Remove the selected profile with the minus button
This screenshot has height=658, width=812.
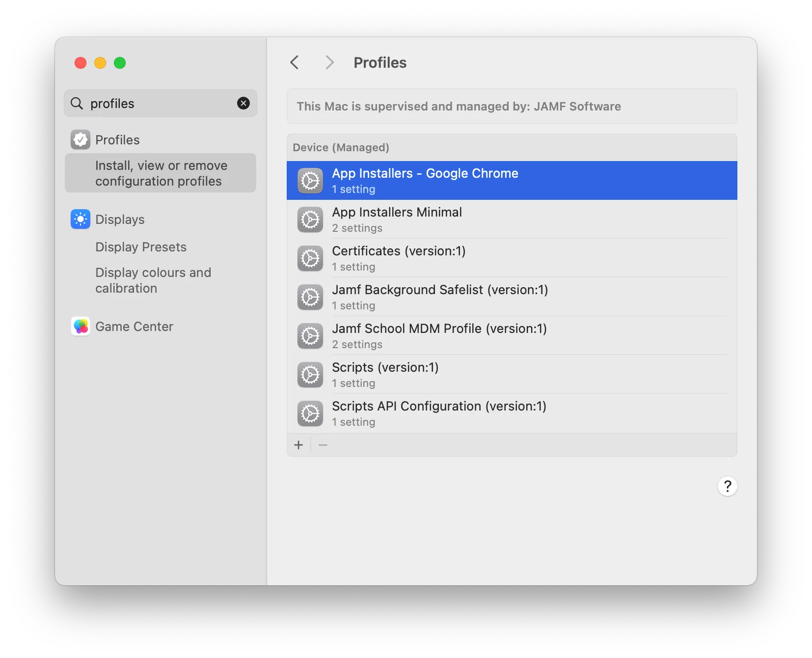pyautogui.click(x=323, y=445)
